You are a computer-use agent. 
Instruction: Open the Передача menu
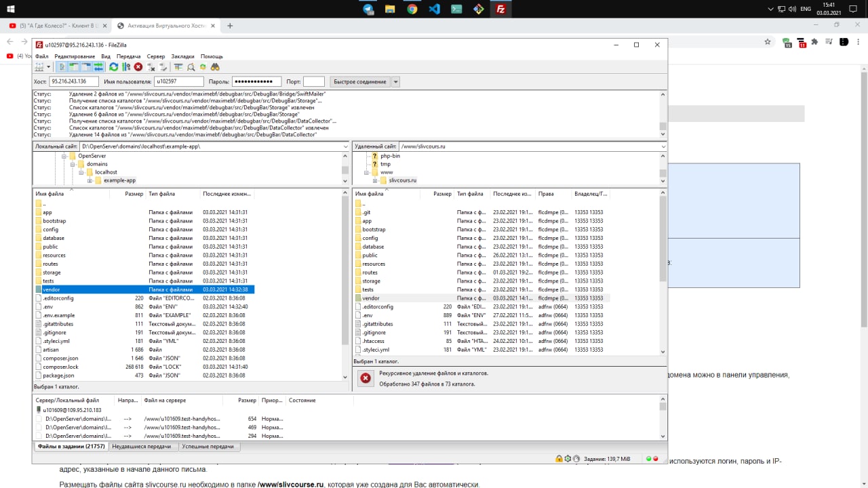128,56
